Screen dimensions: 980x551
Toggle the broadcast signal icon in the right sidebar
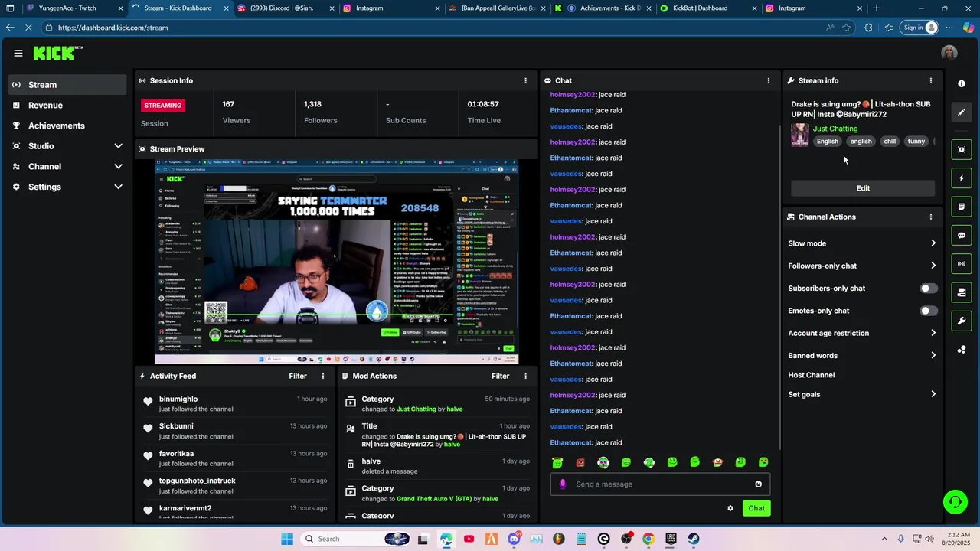coord(962,264)
